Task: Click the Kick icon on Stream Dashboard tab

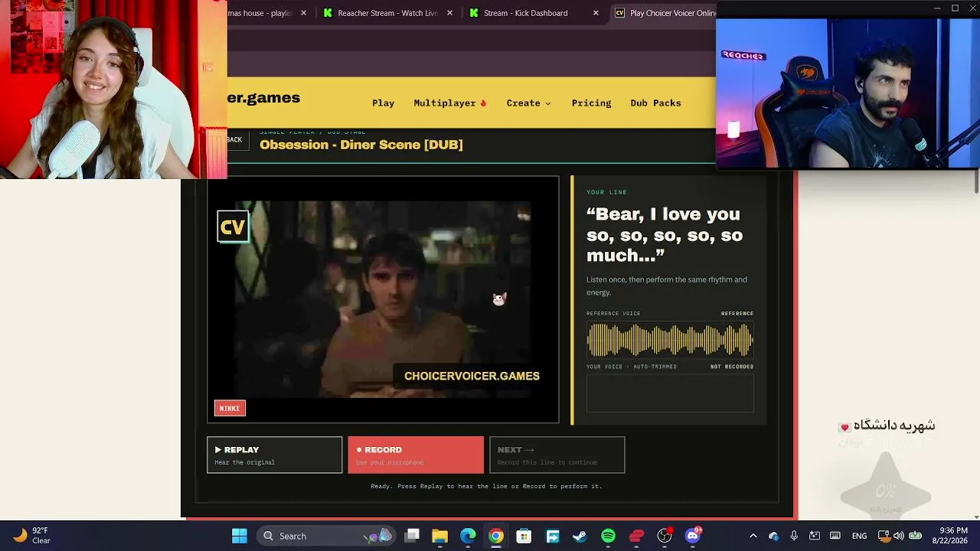Action: click(474, 13)
